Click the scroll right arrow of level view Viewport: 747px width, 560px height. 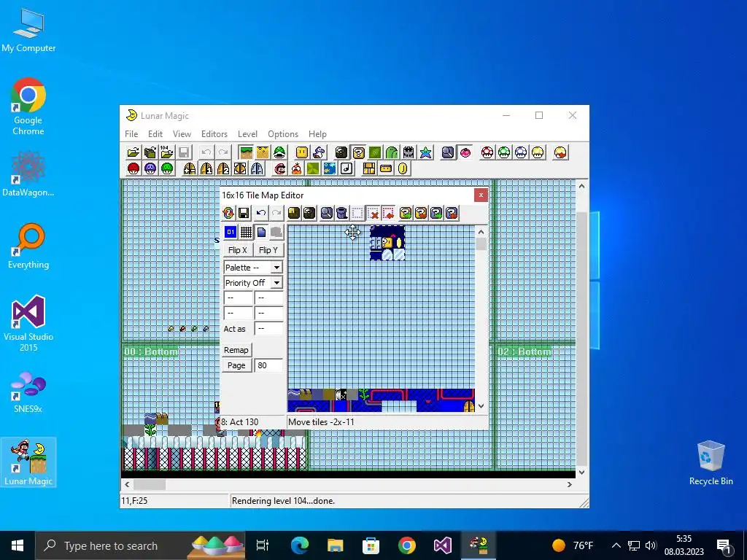coord(569,484)
